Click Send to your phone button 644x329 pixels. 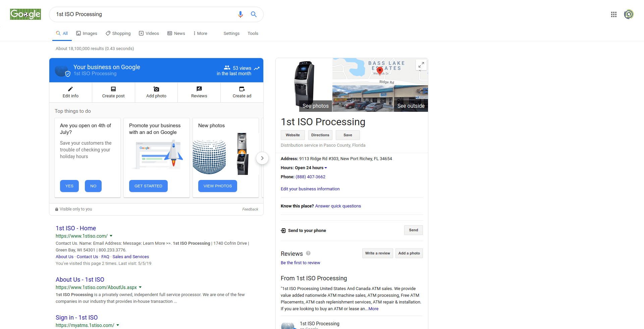(414, 230)
